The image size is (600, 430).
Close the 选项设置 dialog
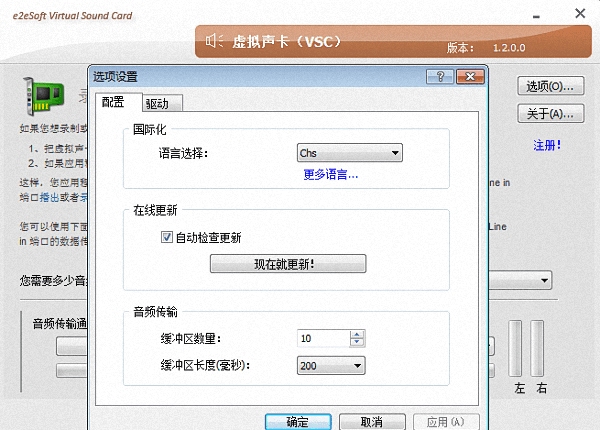(470, 77)
